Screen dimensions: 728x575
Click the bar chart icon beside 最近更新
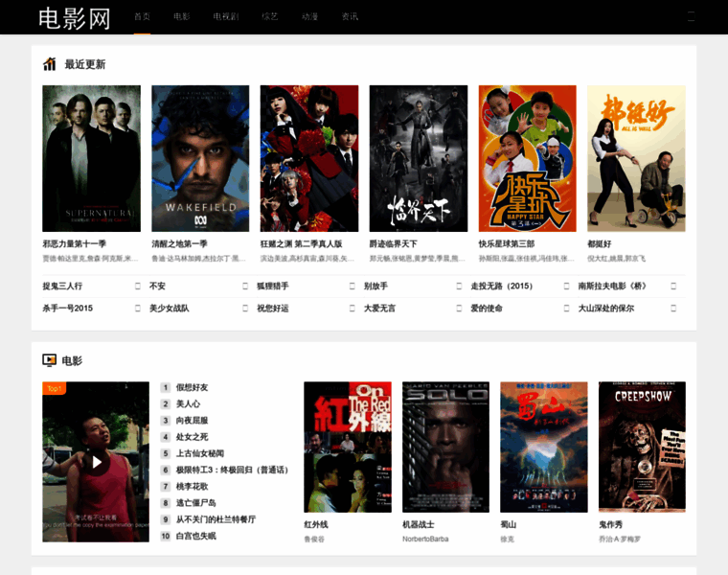[50, 64]
